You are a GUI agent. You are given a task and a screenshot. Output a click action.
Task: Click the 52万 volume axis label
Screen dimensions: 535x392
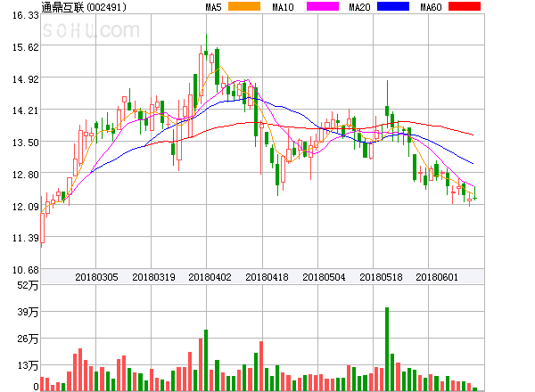[28, 285]
